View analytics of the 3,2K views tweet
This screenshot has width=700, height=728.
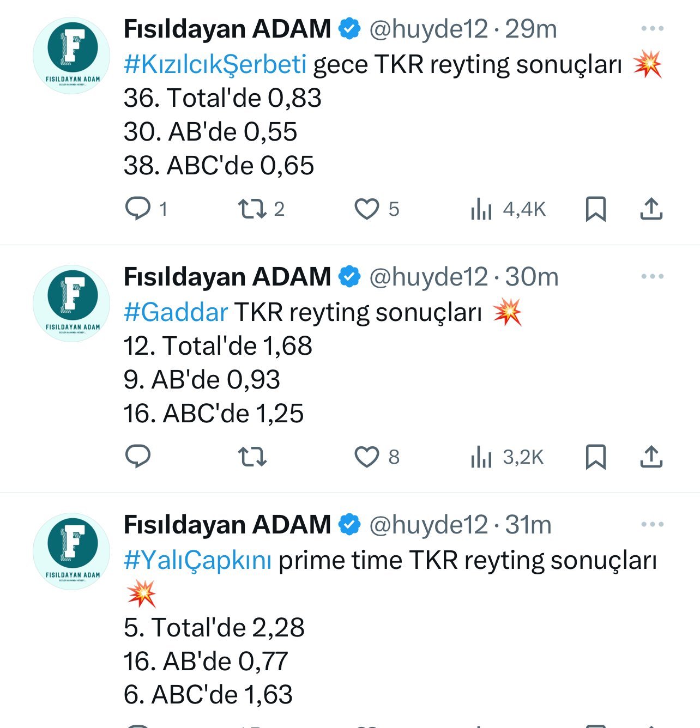click(x=481, y=457)
